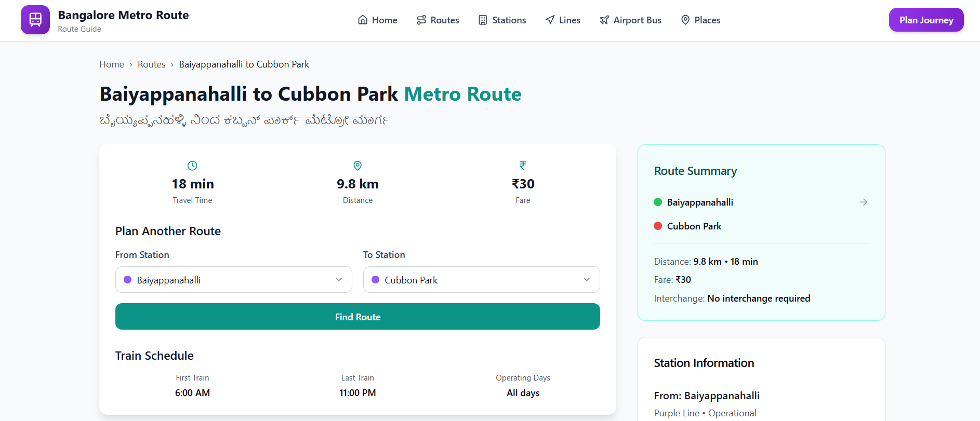Click chevron arrow of From Station dropdown
This screenshot has width=980, height=421.
point(339,279)
